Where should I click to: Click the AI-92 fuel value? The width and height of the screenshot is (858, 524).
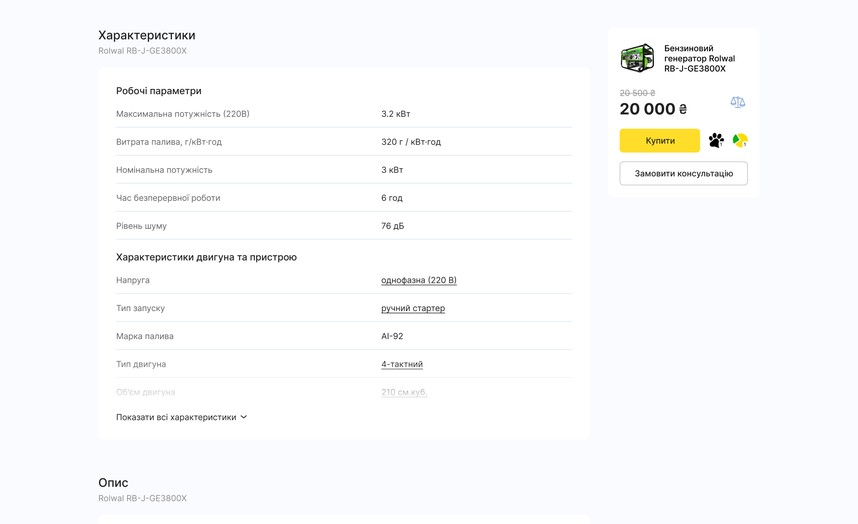tap(392, 336)
